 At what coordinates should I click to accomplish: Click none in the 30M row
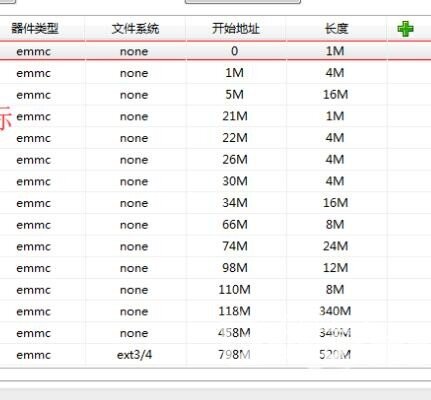click(x=134, y=182)
